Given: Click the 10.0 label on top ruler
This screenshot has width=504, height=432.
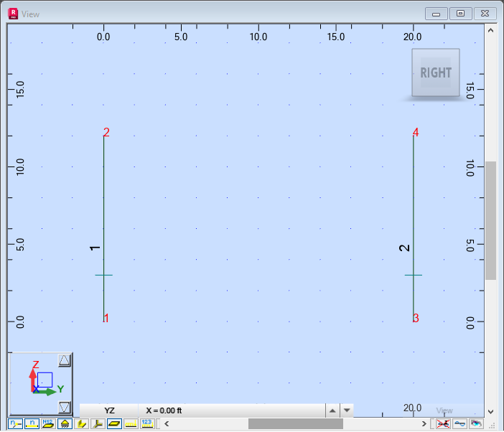Looking at the screenshot, I should (258, 37).
